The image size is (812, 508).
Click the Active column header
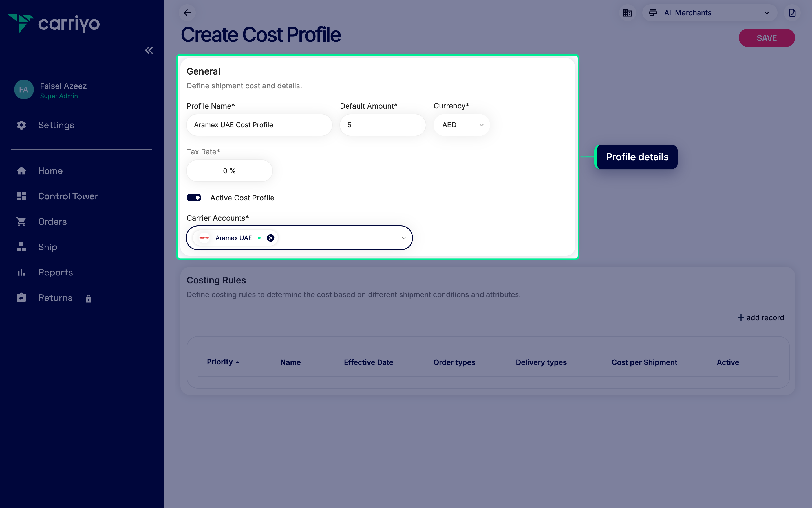[x=728, y=362]
